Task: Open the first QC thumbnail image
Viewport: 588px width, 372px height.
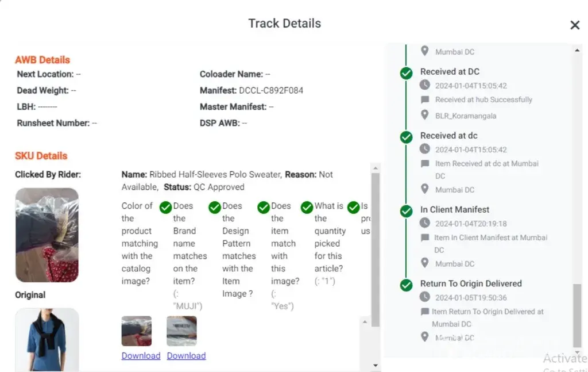Action: click(x=137, y=331)
